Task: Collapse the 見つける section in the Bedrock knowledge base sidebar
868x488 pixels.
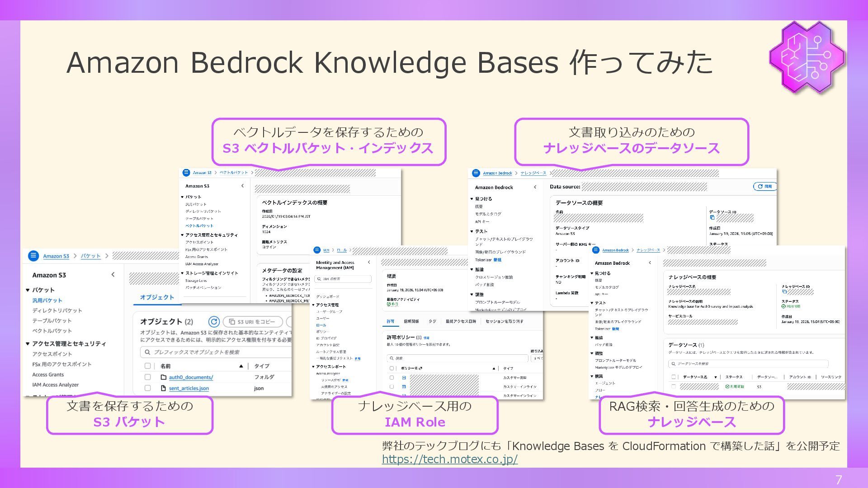Action: pyautogui.click(x=592, y=273)
